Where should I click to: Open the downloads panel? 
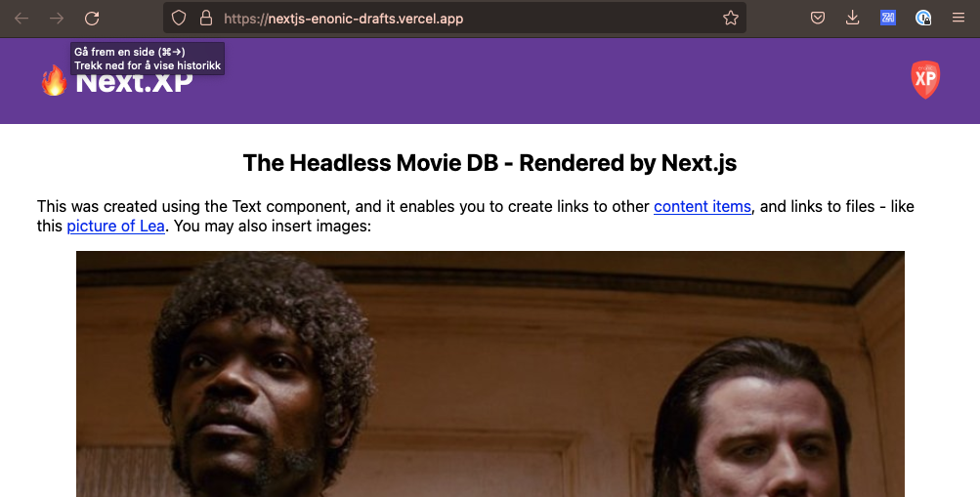click(x=853, y=19)
